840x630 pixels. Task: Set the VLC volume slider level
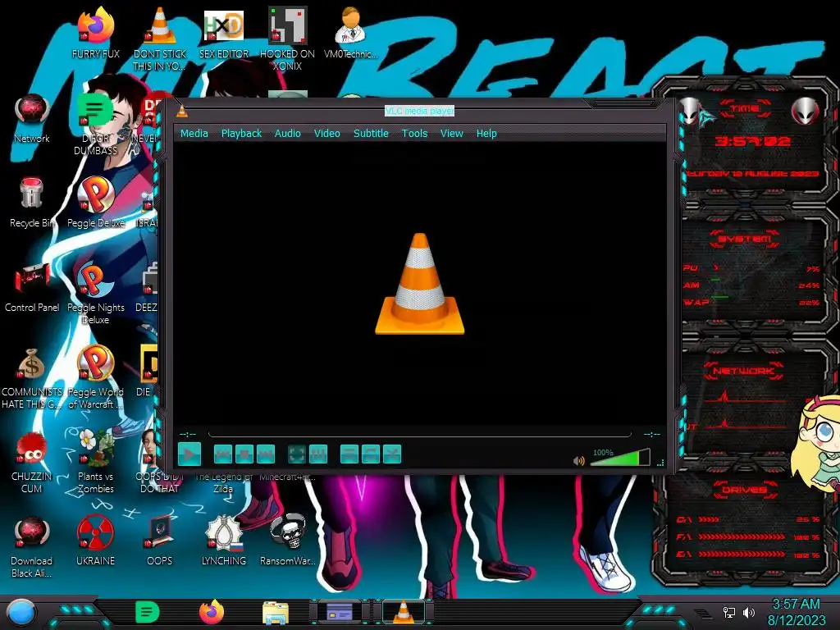620,458
